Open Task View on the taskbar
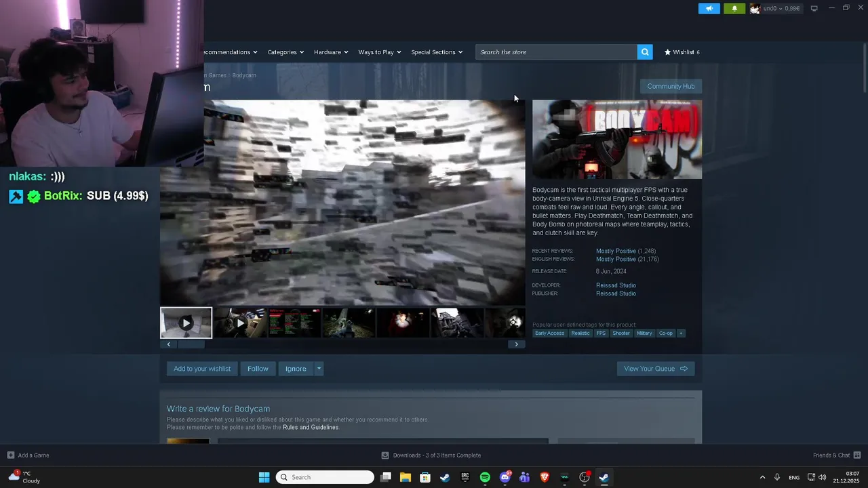This screenshot has height=488, width=868. pos(386,477)
